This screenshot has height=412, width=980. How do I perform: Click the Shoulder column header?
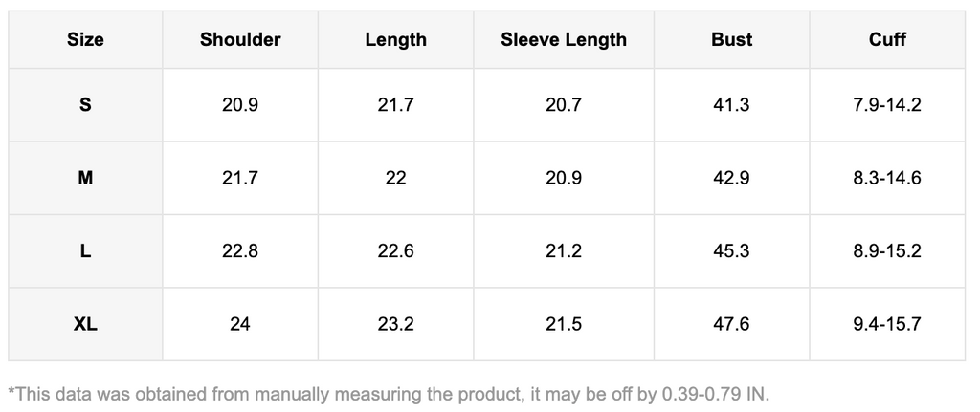240,40
